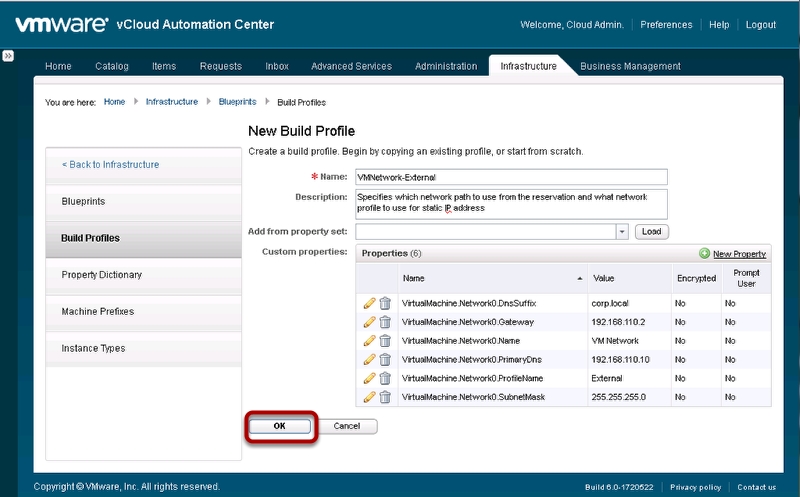This screenshot has height=497, width=800.
Task: Delete the Network0.Name property trash icon
Action: click(x=385, y=341)
